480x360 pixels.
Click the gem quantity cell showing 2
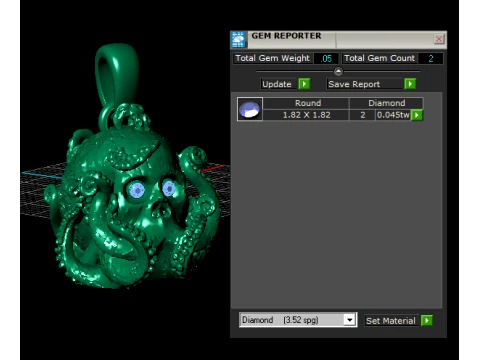point(362,115)
